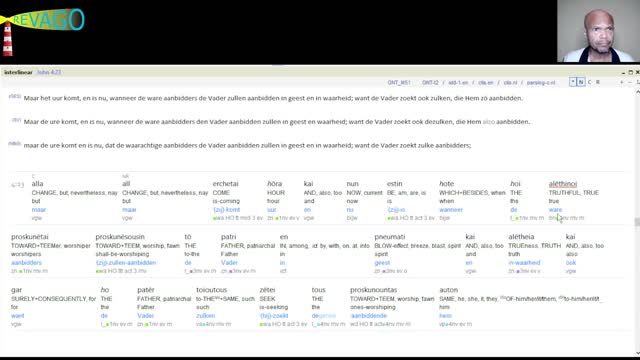The image size is (640, 360).
Task: Open the John 4:23 reference link
Action: (49, 72)
